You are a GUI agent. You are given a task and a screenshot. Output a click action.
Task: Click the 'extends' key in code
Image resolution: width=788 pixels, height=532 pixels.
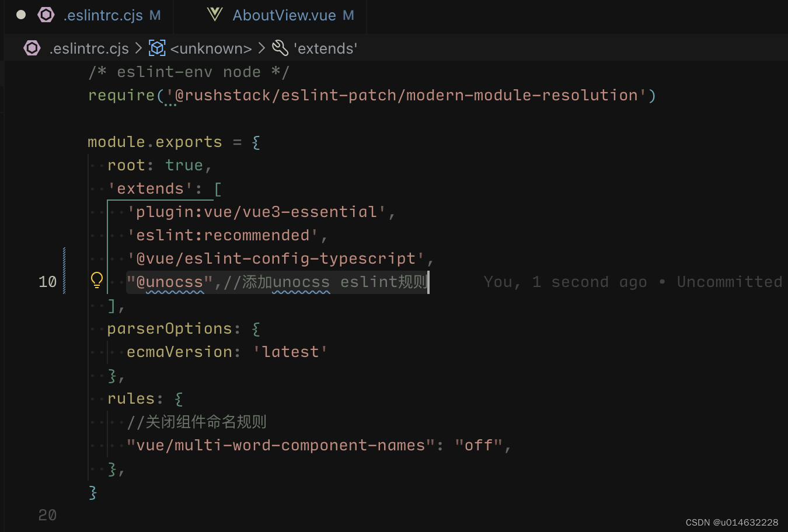(x=151, y=188)
